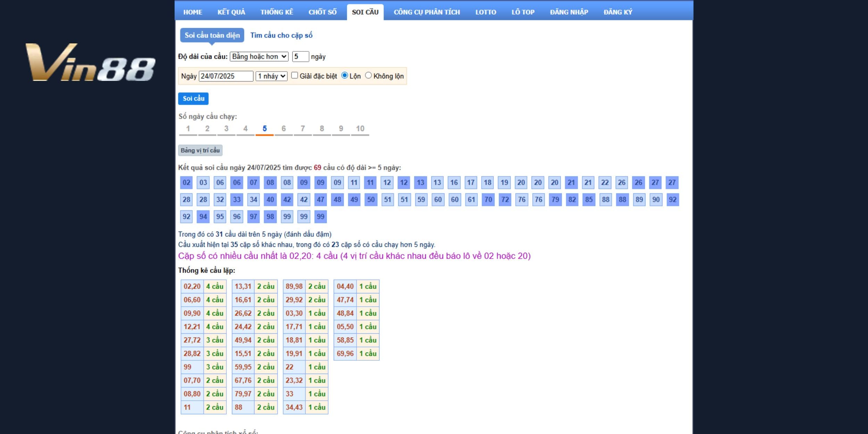This screenshot has width=868, height=434.
Task: Select the Không lộn radio option
Action: pyautogui.click(x=368, y=75)
